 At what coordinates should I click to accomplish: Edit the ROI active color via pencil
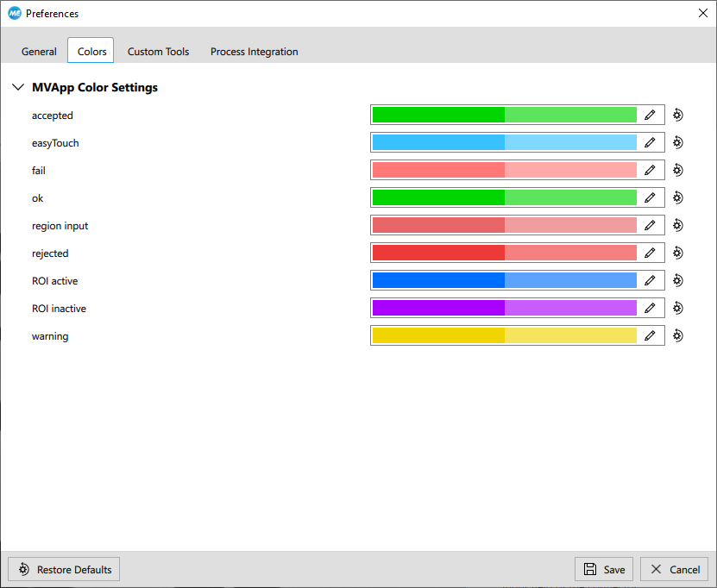point(650,280)
